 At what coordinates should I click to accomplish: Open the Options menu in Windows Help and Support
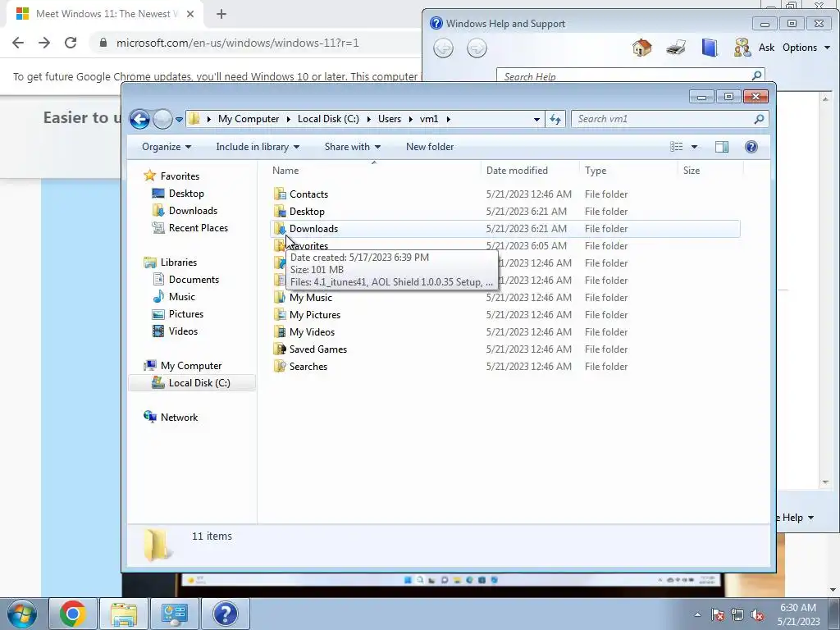point(806,48)
